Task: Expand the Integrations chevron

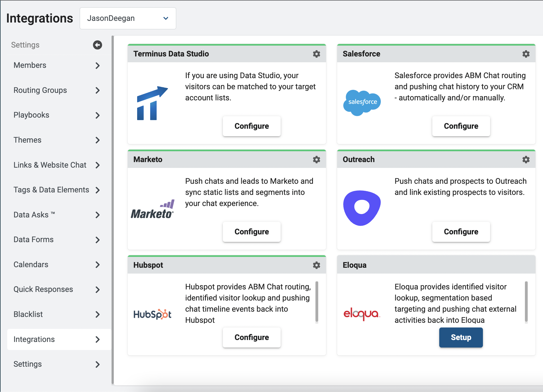Action: tap(97, 339)
